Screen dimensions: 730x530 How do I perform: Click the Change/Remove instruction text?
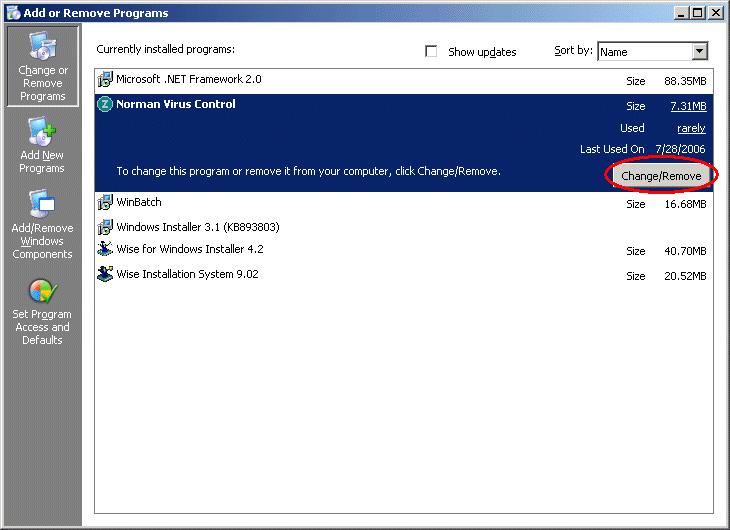309,171
